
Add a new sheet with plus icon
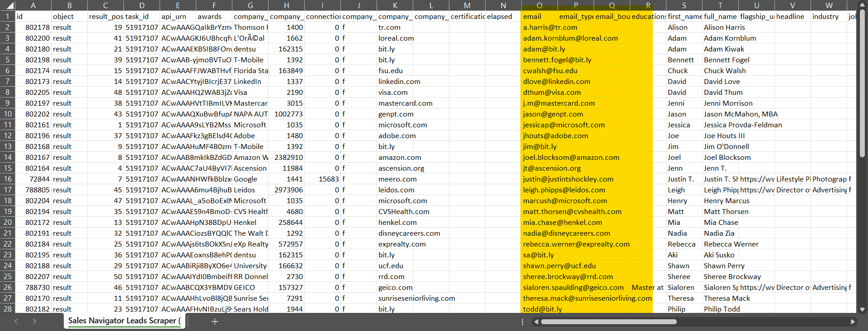click(x=215, y=322)
